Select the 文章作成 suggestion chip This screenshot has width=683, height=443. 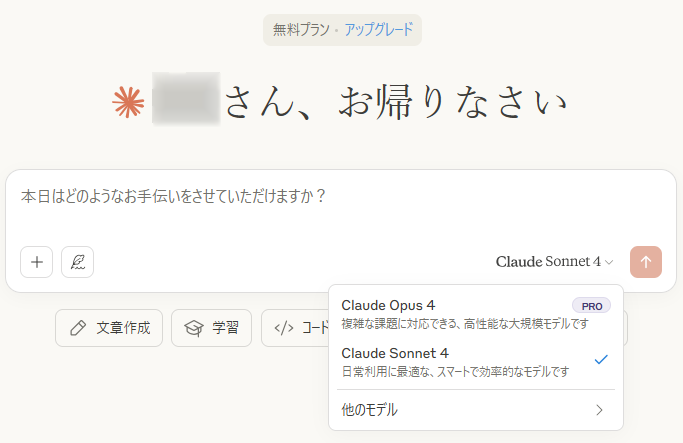pos(109,328)
